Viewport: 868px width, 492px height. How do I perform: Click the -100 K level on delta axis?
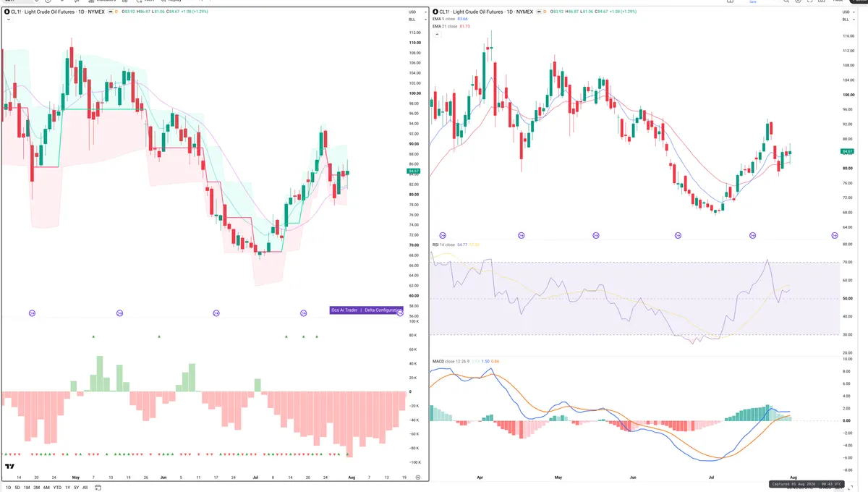(415, 462)
